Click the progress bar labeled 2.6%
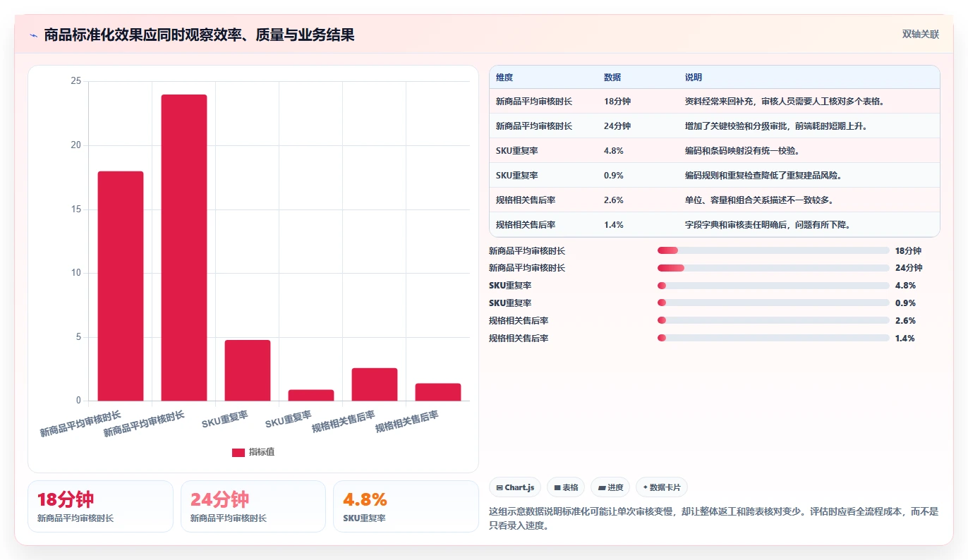This screenshot has width=968, height=560. (x=773, y=321)
